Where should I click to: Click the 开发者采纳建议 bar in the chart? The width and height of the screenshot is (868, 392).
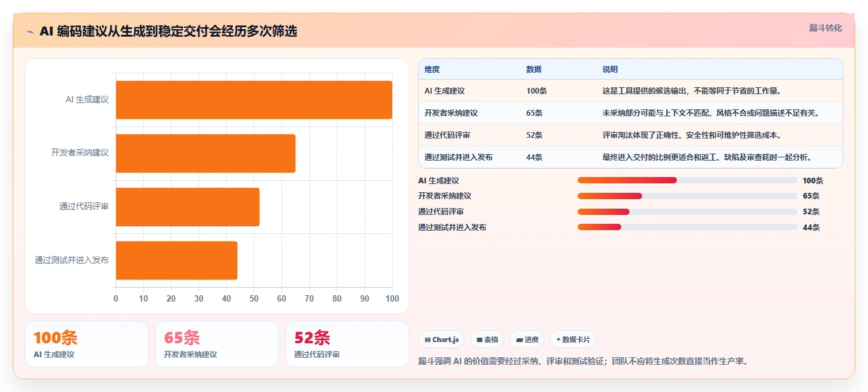click(x=206, y=153)
